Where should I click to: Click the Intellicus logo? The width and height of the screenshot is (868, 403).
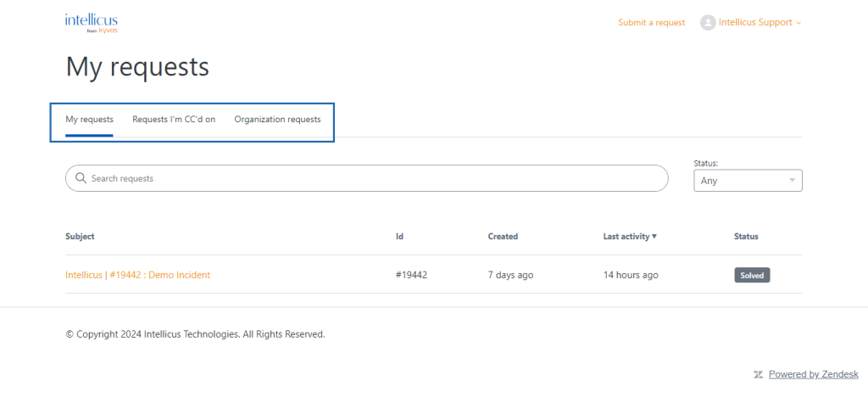tap(92, 23)
